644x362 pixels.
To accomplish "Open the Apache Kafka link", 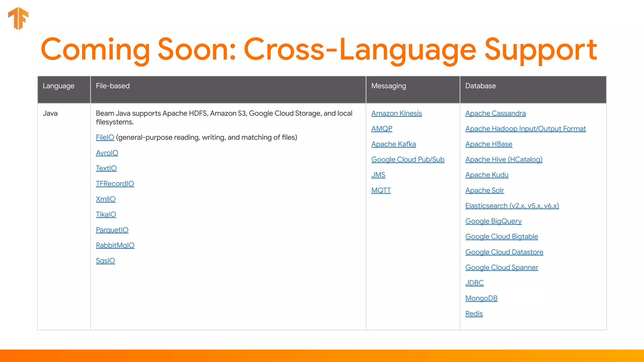I will click(x=394, y=144).
